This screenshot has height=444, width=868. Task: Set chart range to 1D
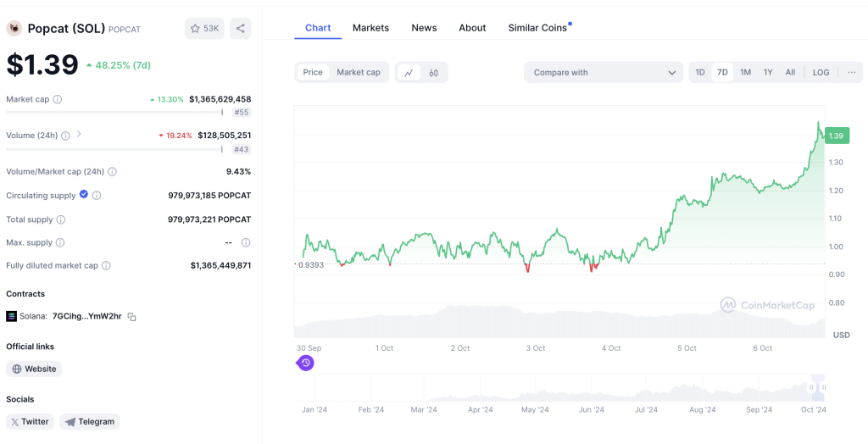click(700, 73)
